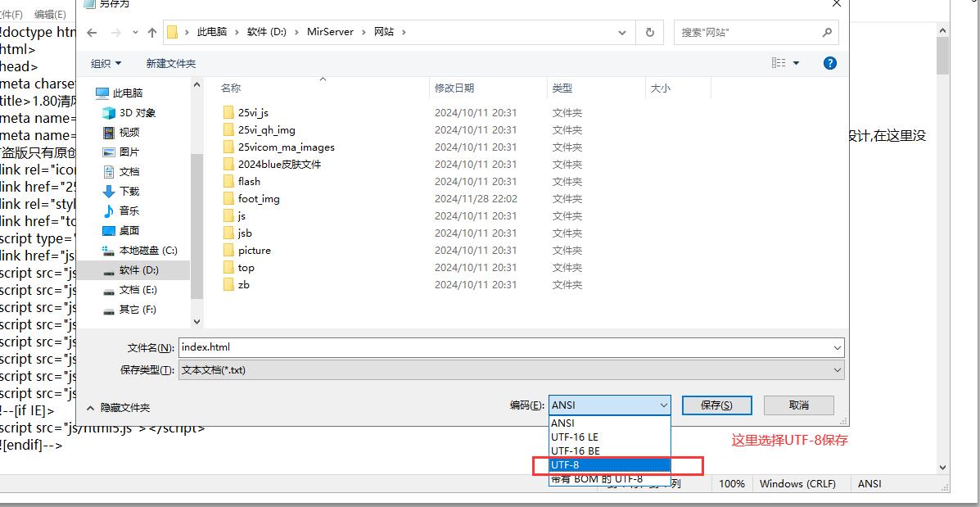Select the js folder

pyautogui.click(x=242, y=215)
